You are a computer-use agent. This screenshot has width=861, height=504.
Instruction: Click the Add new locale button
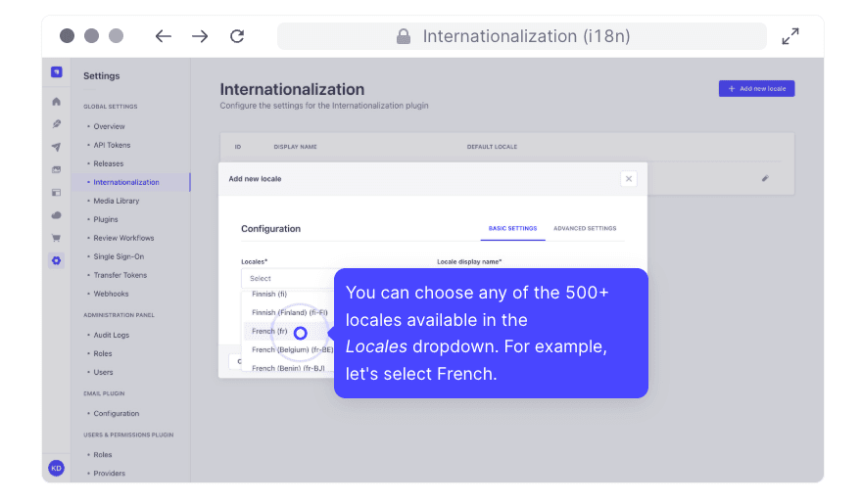point(756,88)
